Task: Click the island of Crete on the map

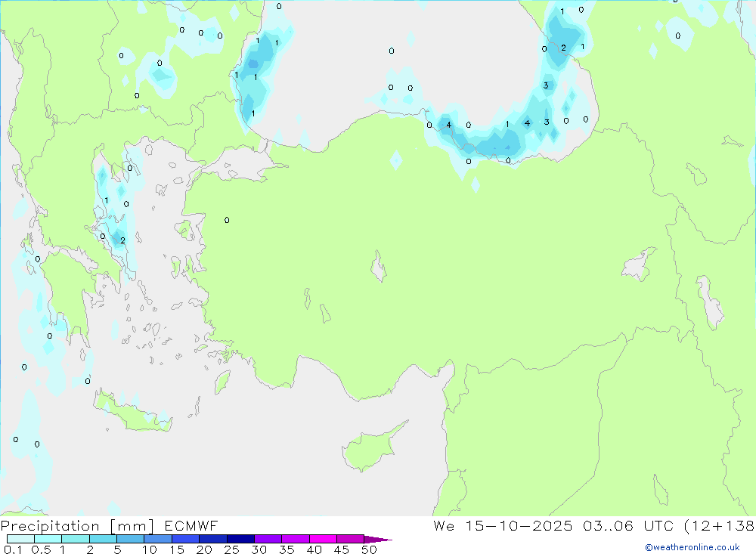Action: [x=132, y=415]
